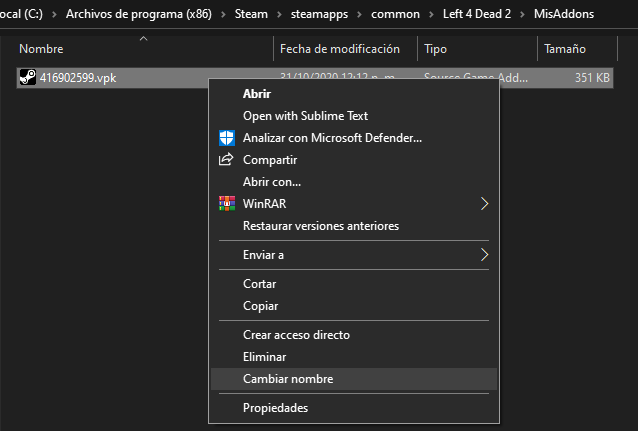
Task: Click Copiar in the context menu
Action: 260,306
